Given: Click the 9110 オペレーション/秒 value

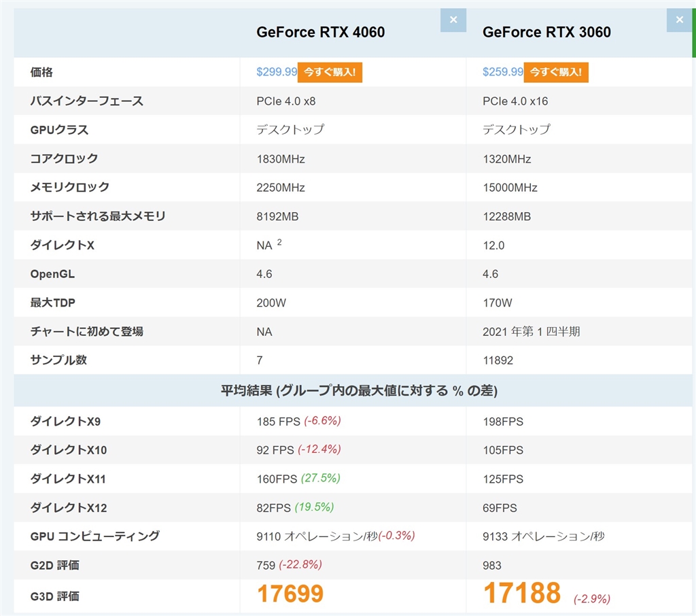Looking at the screenshot, I should pos(317,536).
